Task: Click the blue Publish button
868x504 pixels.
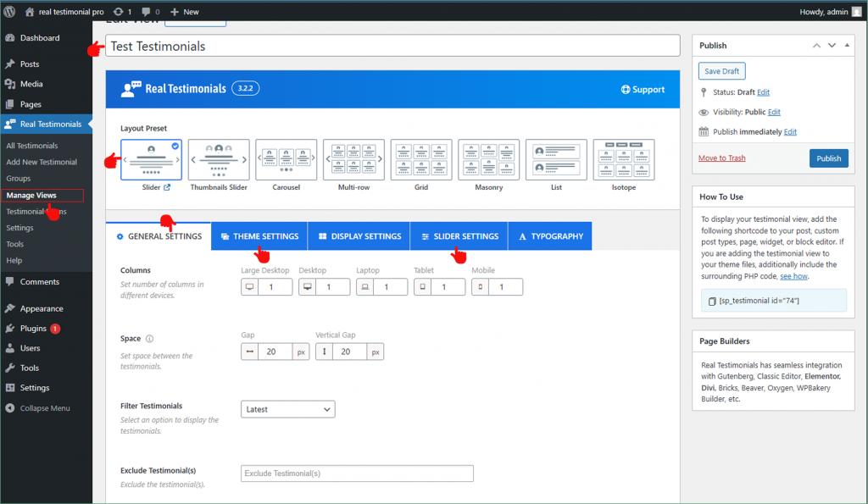Action: [829, 158]
